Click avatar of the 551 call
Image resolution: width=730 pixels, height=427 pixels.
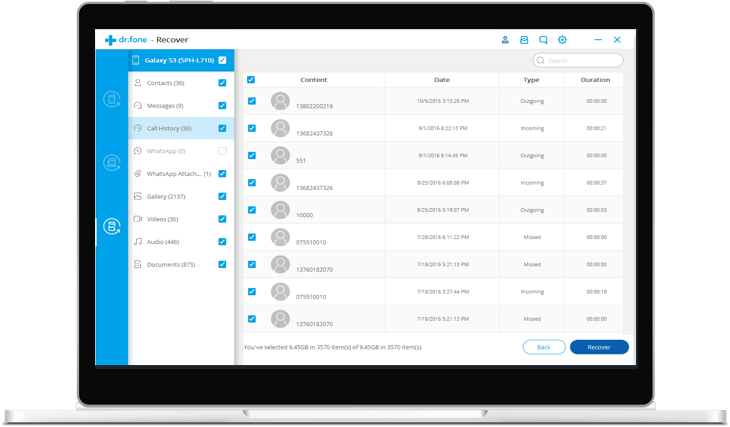pyautogui.click(x=280, y=156)
